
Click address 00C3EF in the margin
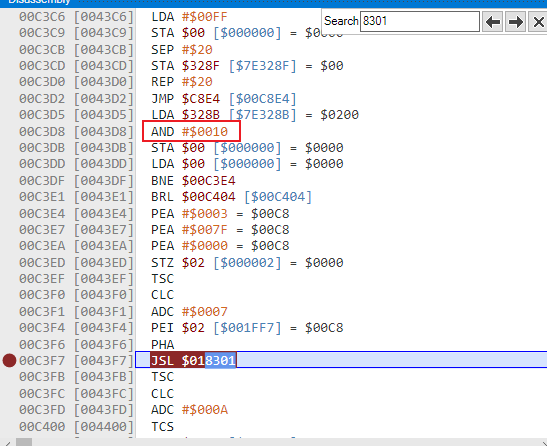click(x=42, y=278)
